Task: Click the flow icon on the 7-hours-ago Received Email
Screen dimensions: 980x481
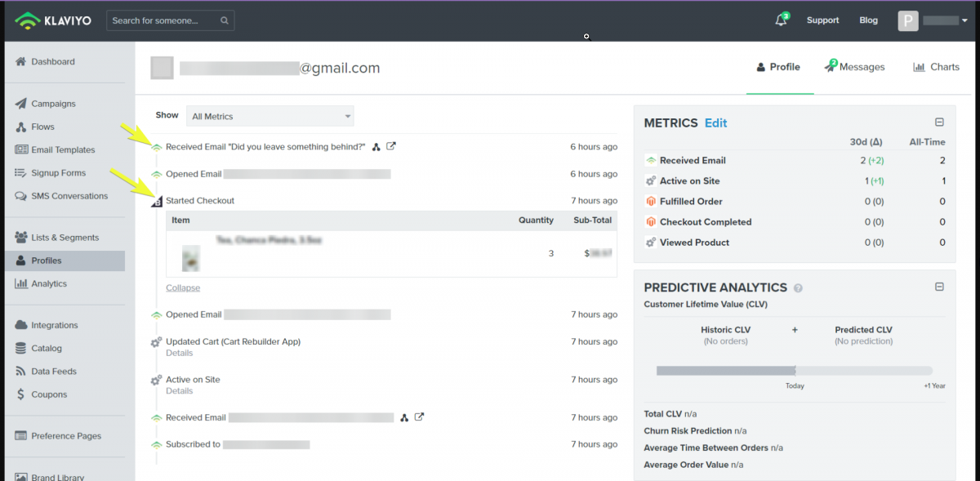Action: [404, 417]
